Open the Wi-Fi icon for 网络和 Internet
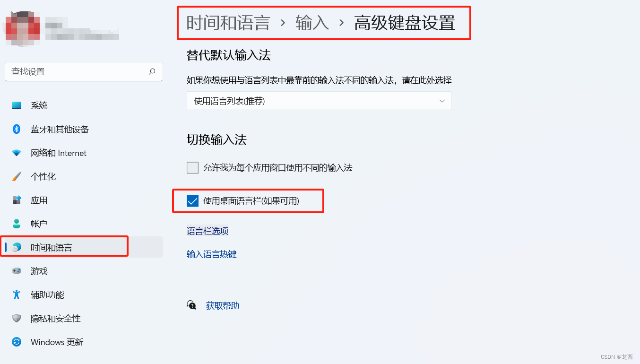The width and height of the screenshot is (640, 364). pyautogui.click(x=17, y=153)
